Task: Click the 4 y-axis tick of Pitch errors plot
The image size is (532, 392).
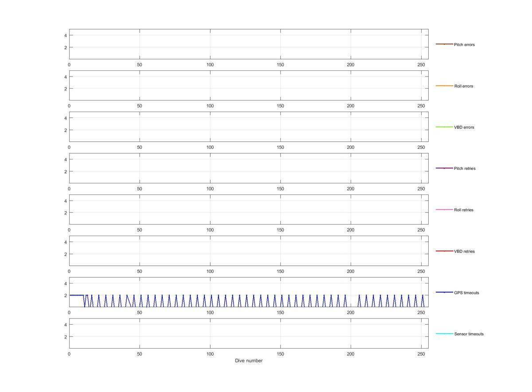Action: [x=65, y=35]
